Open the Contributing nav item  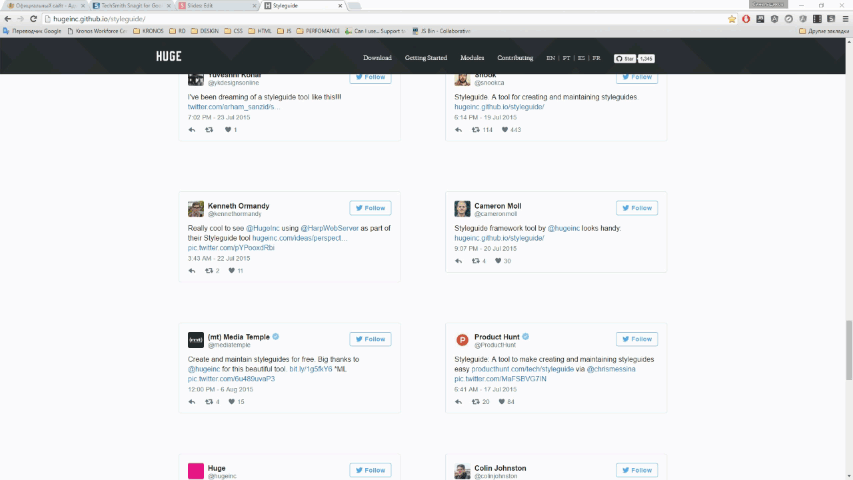coord(515,58)
